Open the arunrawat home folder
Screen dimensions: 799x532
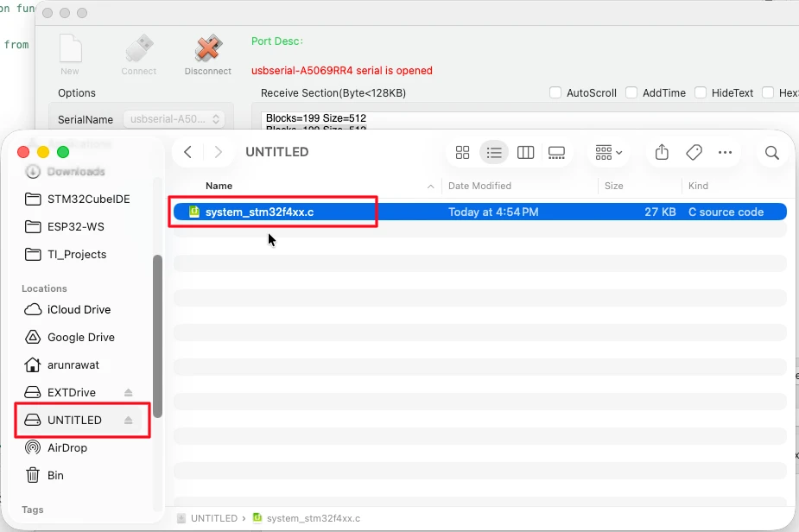point(73,364)
